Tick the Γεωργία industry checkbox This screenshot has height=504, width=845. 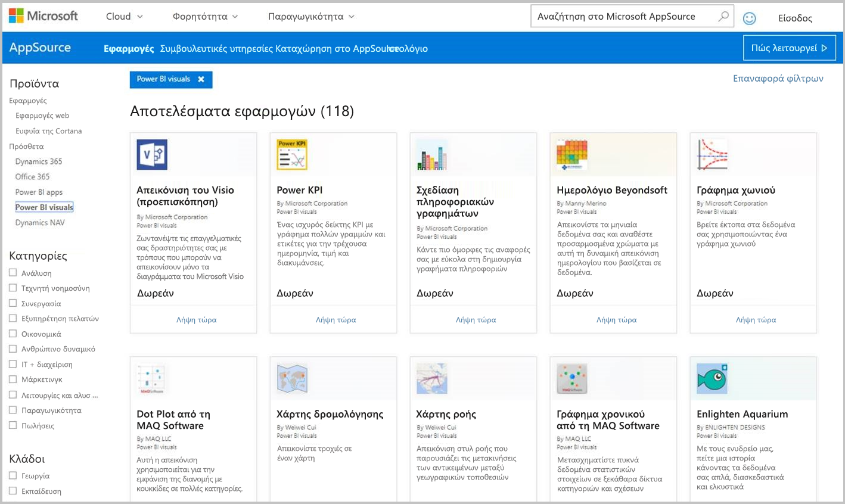click(13, 475)
